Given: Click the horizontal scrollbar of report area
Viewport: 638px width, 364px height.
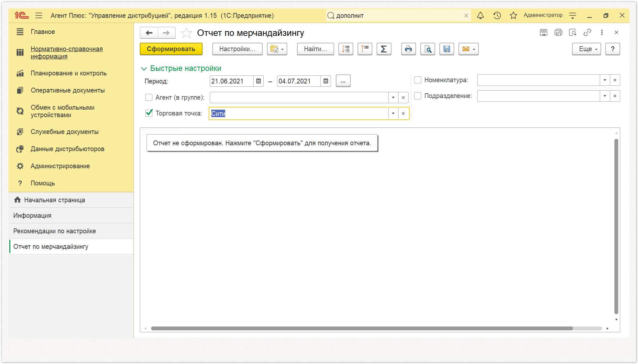Looking at the screenshot, I should tap(362, 328).
